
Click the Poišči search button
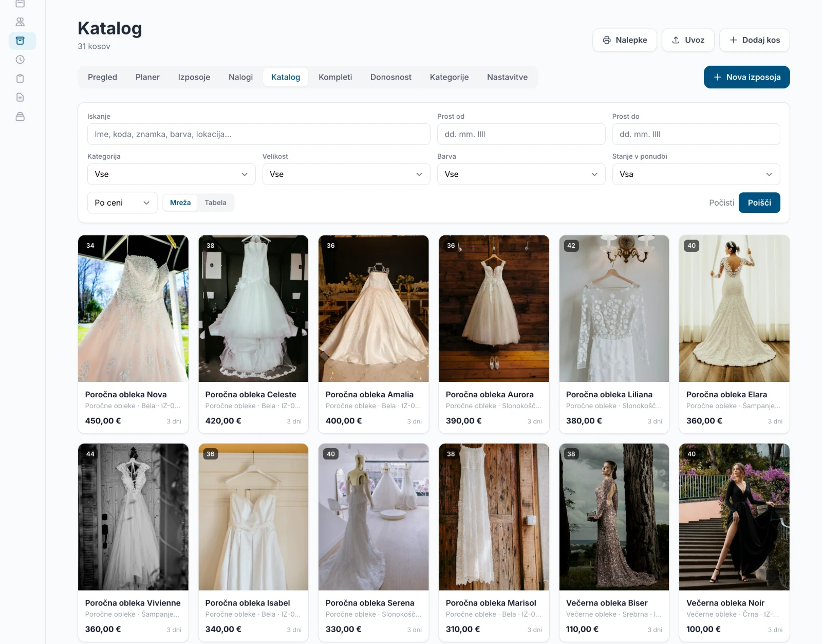(759, 203)
